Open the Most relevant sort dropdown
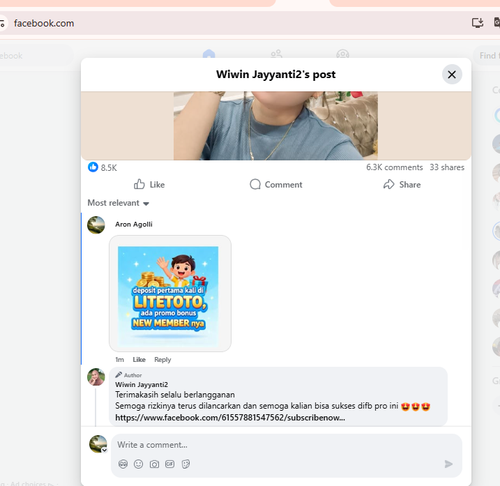The image size is (500, 486). pyautogui.click(x=118, y=203)
